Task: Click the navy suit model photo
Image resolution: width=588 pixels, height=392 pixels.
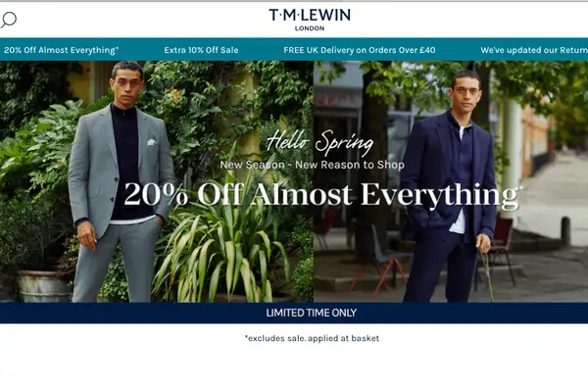Action: tap(451, 181)
